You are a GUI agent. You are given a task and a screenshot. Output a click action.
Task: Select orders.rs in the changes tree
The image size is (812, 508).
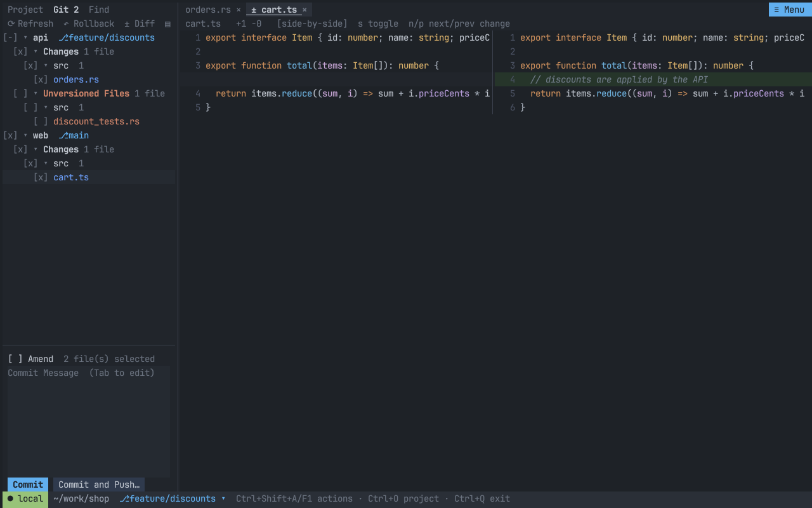pos(76,79)
